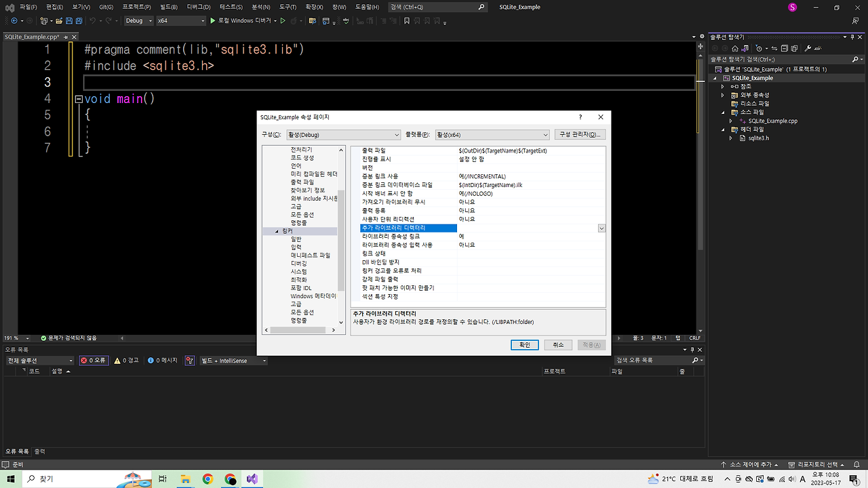Expand the 참조 node in Solution Explorer
Image resolution: width=868 pixels, height=488 pixels.
pos(723,87)
